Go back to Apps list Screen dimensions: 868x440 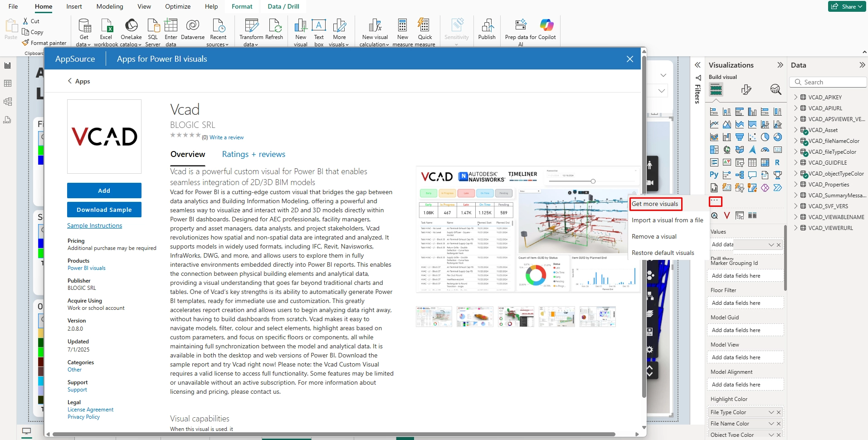79,81
